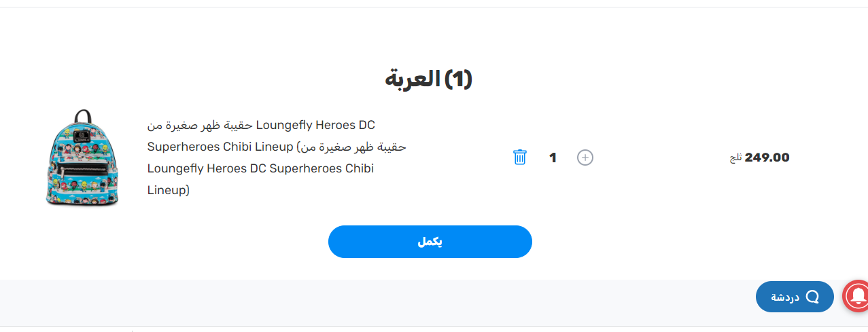This screenshot has height=332, width=868.
Task: Delete the backpack from the cart
Action: click(x=520, y=158)
